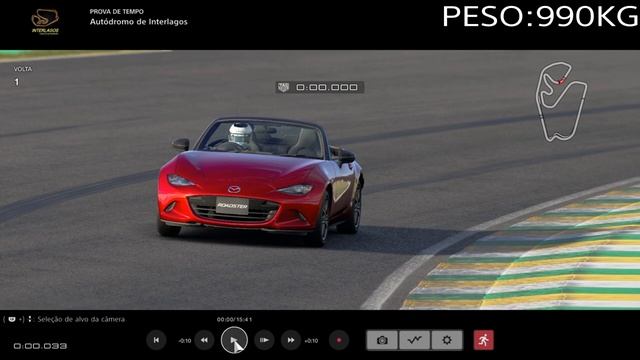Click the lap timer 0:00.000 display

[320, 87]
